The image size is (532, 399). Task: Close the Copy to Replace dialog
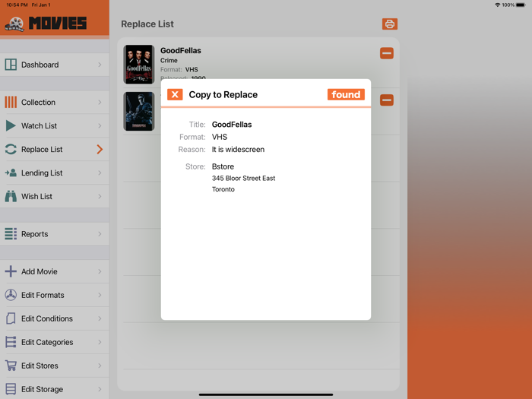[x=175, y=95]
